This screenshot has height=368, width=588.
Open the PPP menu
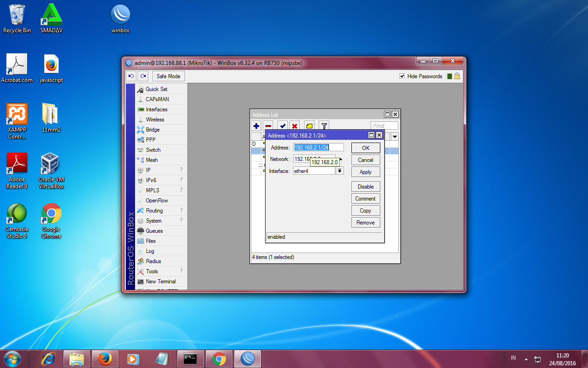click(x=162, y=140)
